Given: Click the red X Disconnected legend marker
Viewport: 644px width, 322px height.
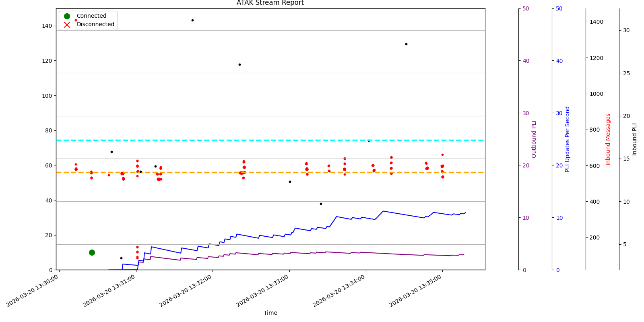Looking at the screenshot, I should click(x=67, y=25).
